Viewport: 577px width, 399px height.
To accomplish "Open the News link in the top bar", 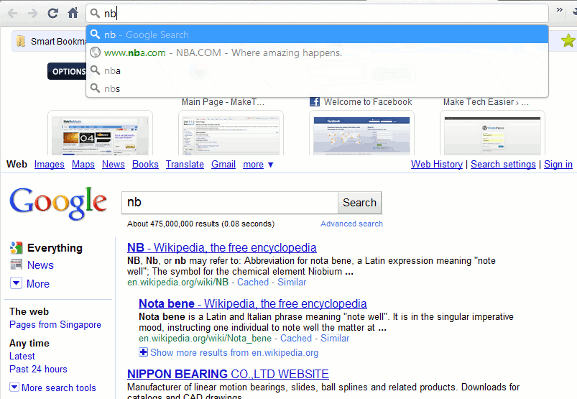I will point(113,164).
